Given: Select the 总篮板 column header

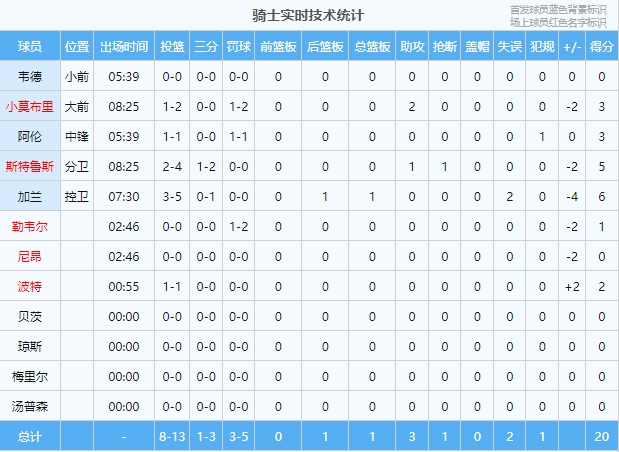Looking at the screenshot, I should point(371,47).
